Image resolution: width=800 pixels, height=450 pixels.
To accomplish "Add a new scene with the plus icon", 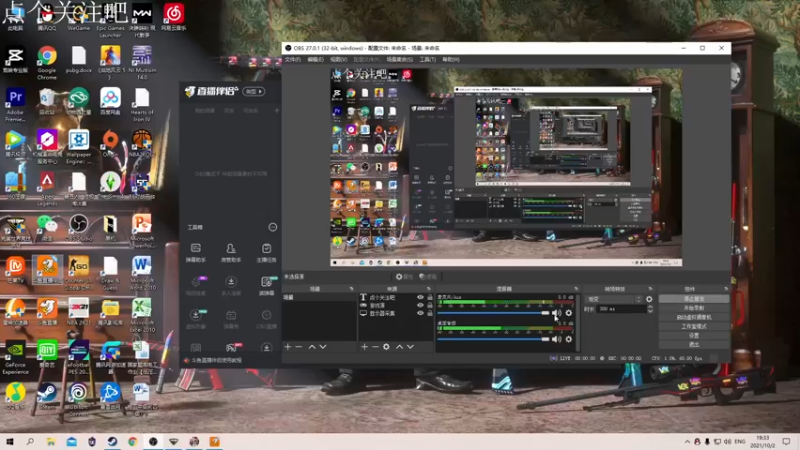I will click(x=288, y=347).
